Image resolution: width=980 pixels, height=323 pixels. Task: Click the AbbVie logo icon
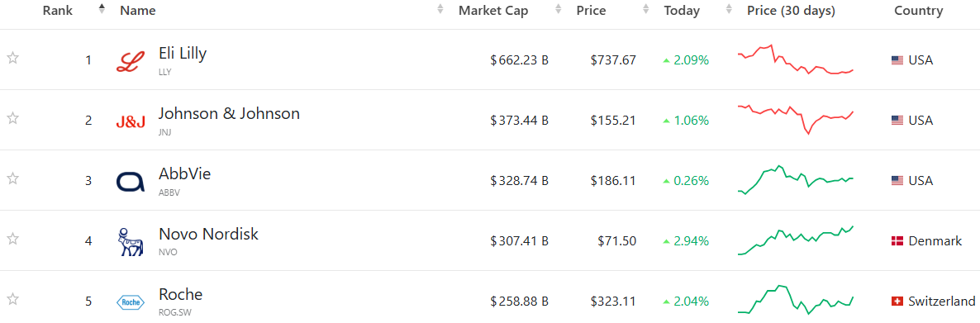tap(131, 181)
